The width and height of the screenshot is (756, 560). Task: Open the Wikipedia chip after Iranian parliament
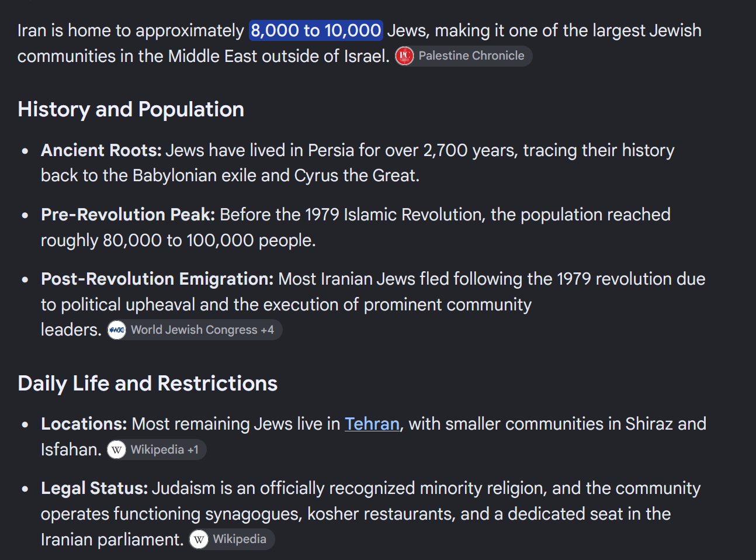point(231,540)
